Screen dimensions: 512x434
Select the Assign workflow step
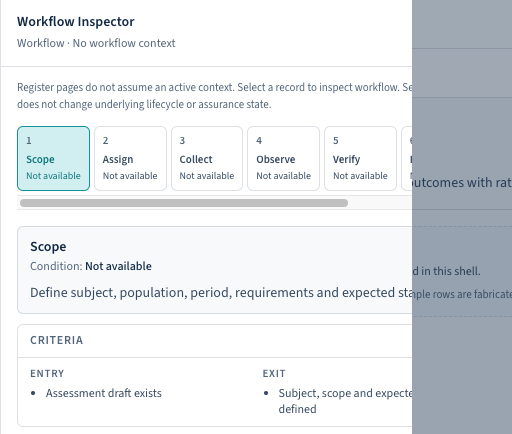(130, 158)
